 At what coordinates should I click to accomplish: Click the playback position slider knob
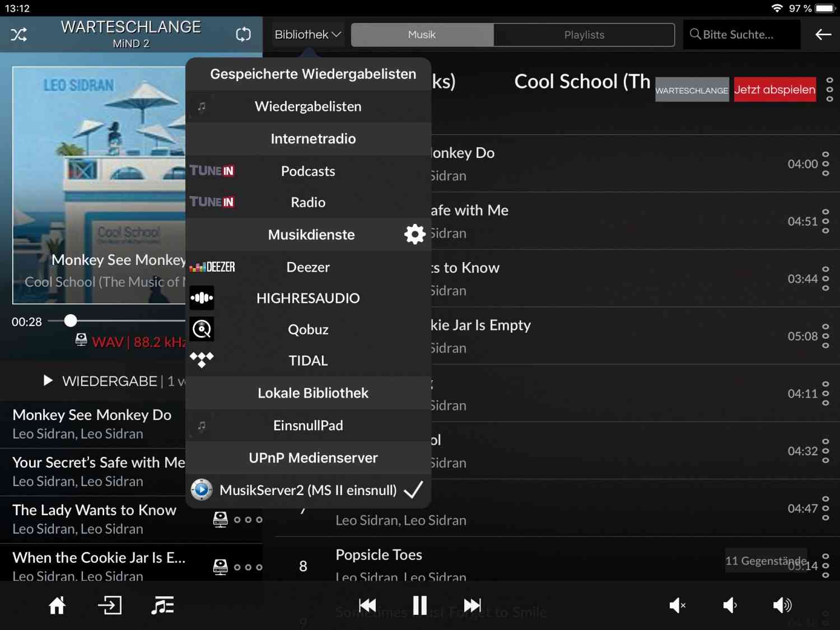pyautogui.click(x=70, y=320)
